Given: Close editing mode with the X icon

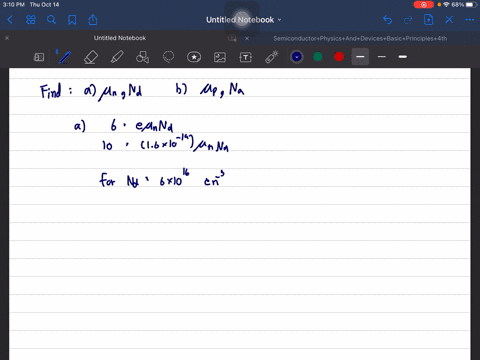Looking at the screenshot, I should pyautogui.click(x=449, y=20).
